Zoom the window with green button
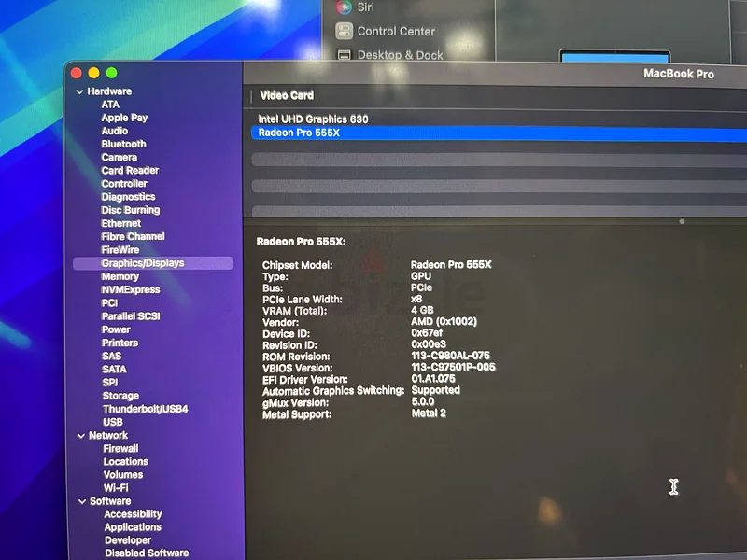This screenshot has width=747, height=560. click(x=111, y=73)
